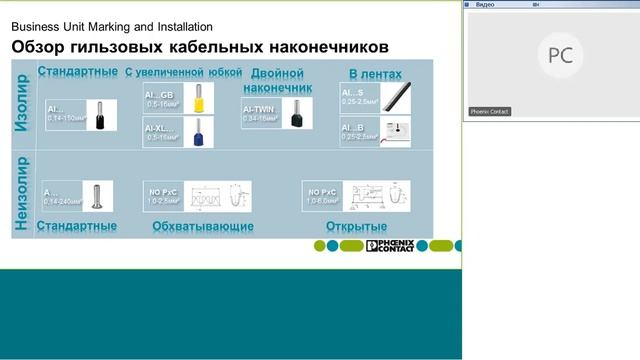Click the uninsulated A... ferrule image
The width and height of the screenshot is (640, 360).
[98, 196]
